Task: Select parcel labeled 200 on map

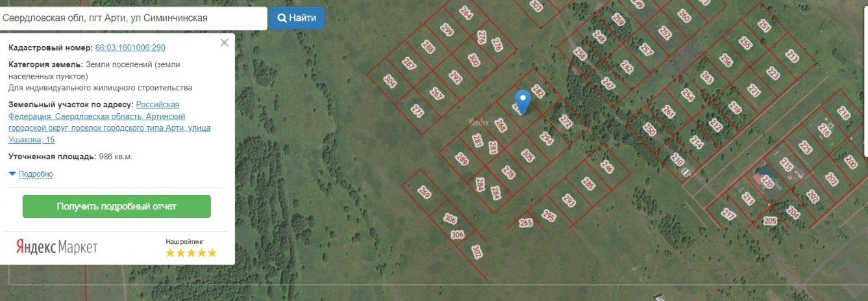Action: [850, 162]
